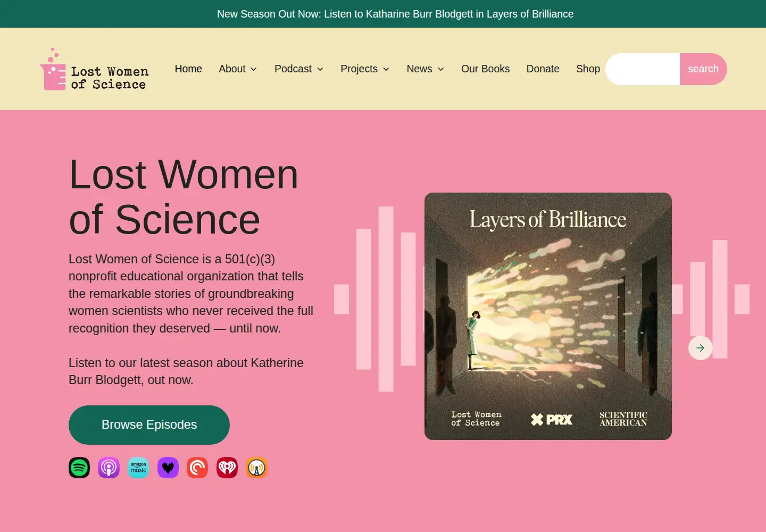This screenshot has height=532, width=766.
Task: Open the Overcast icon
Action: pos(256,468)
